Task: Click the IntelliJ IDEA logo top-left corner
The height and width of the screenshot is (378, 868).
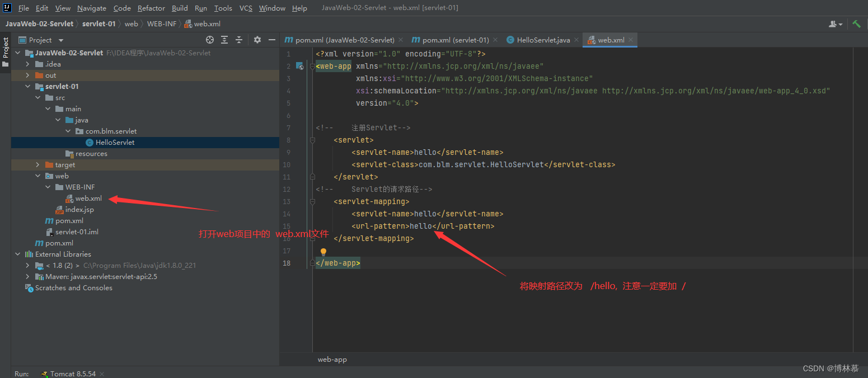Action: [x=8, y=8]
